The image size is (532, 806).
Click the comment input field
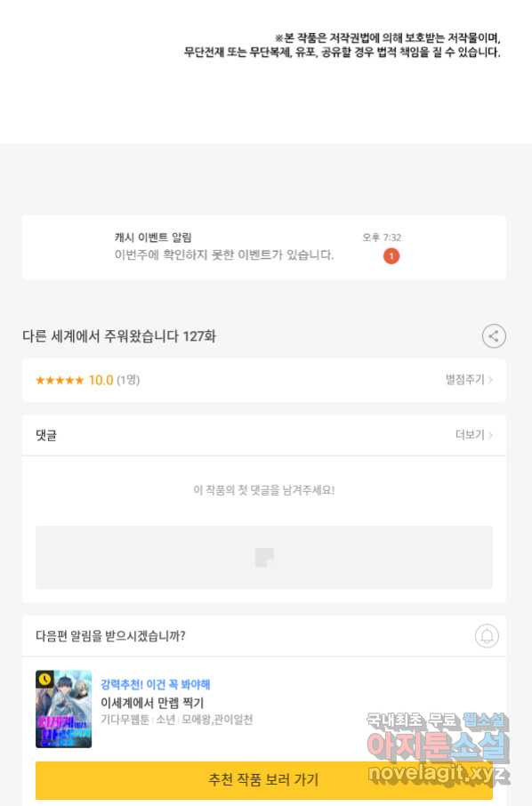[264, 557]
